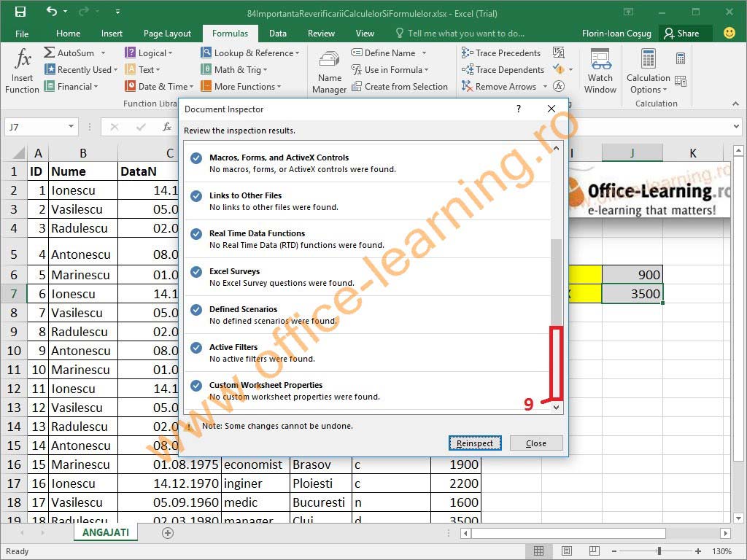Image resolution: width=747 pixels, height=560 pixels.
Task: Click the Document Inspector scroll up arrow
Action: [x=556, y=148]
